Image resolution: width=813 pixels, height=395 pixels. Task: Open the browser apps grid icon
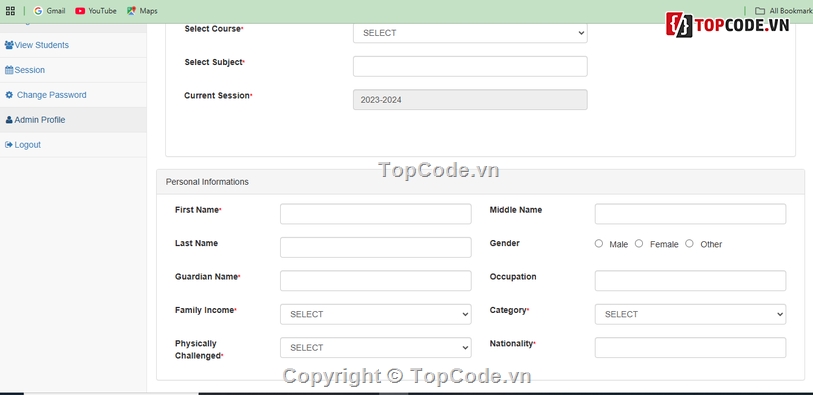10,11
